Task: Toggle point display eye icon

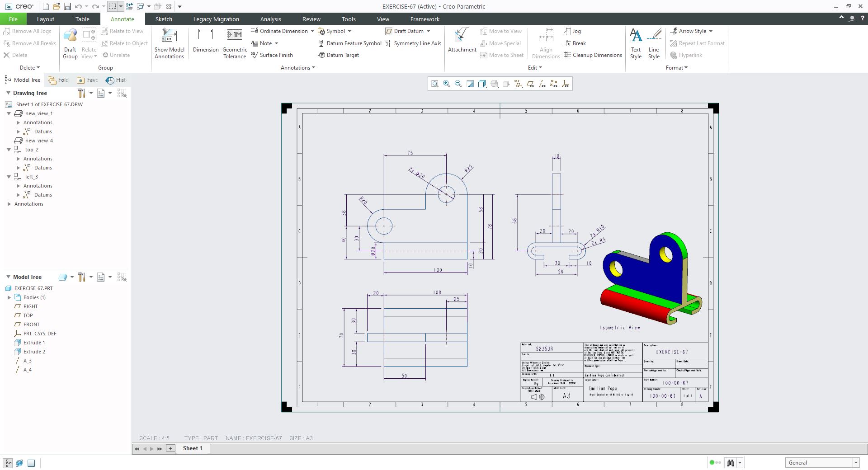Action: [x=554, y=84]
